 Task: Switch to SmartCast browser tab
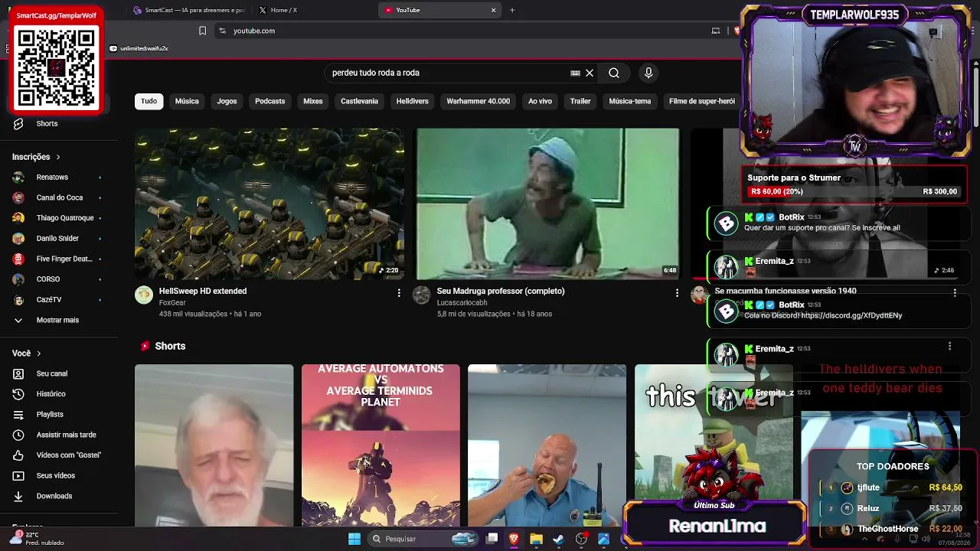point(188,10)
